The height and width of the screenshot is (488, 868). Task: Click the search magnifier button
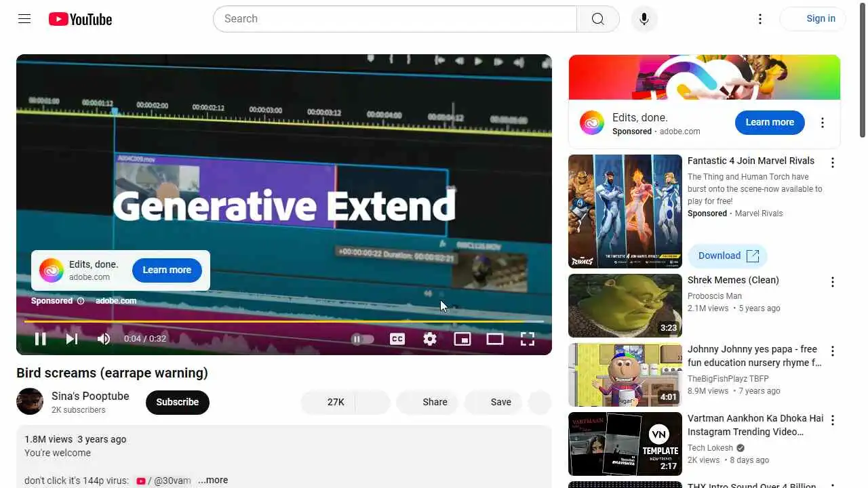[597, 19]
